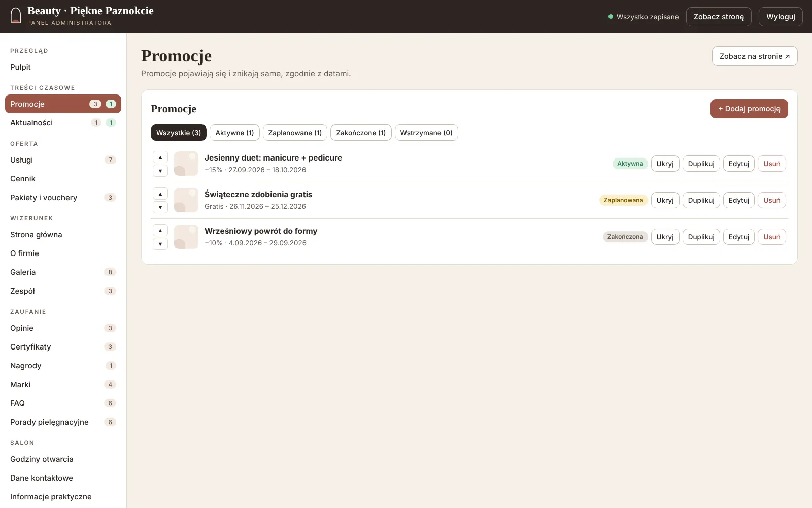
Task: Open Aktualności in the sidebar
Action: pos(63,123)
